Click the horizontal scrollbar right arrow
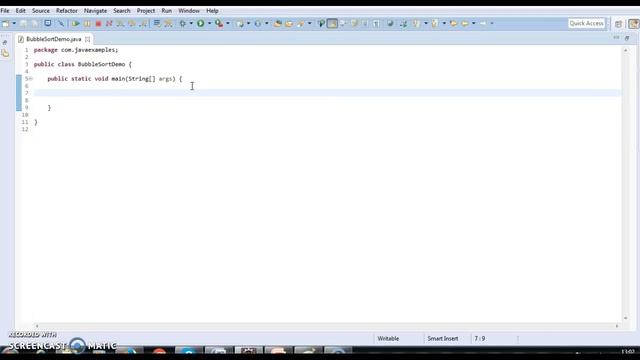Screen dimensions: 640x360 tap(617, 326)
